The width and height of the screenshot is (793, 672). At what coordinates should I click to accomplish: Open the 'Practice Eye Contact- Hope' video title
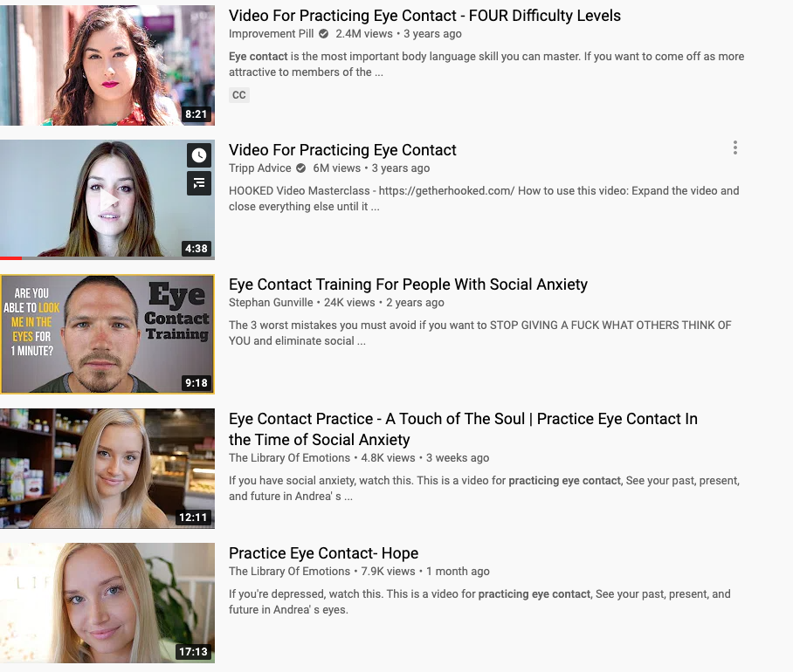[x=323, y=553]
